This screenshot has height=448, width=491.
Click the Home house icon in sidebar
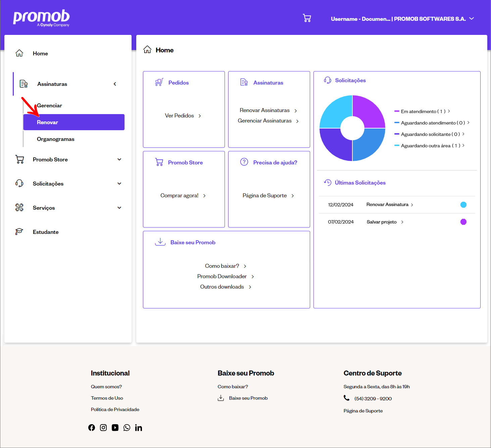19,53
